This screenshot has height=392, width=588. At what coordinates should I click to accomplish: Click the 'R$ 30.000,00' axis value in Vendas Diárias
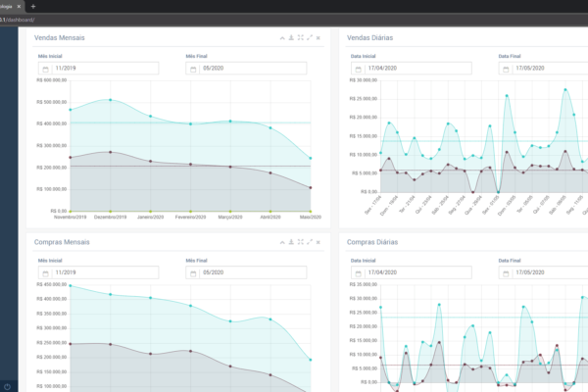[364, 80]
